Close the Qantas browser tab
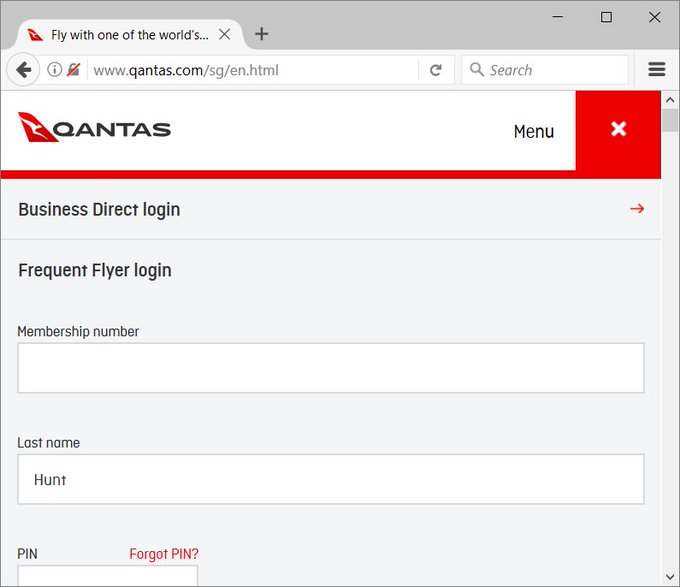This screenshot has width=680, height=587. [224, 34]
